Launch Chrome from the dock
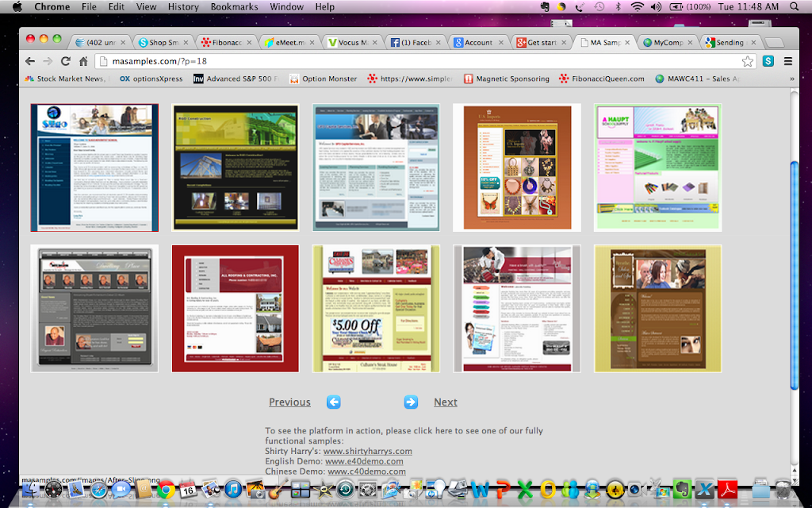 (166, 489)
